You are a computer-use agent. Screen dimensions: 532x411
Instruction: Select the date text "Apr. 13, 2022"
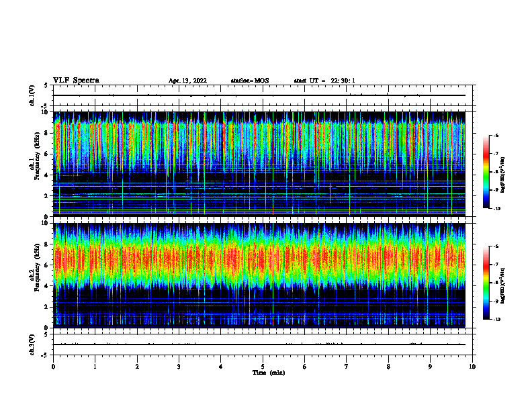(187, 81)
